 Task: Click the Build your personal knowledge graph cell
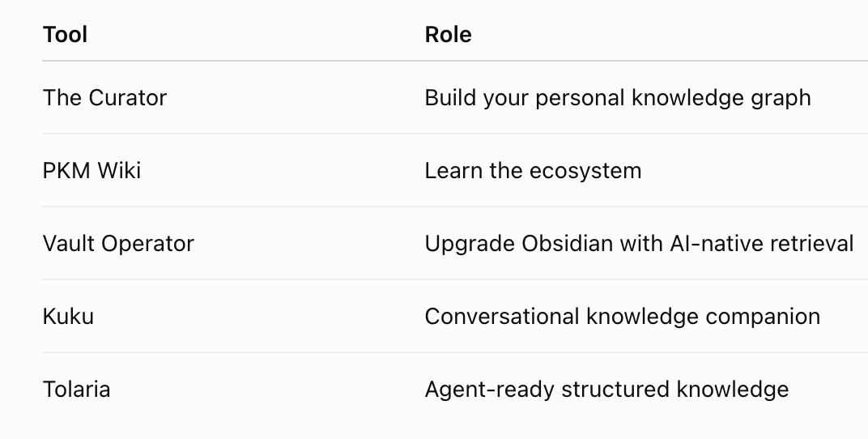point(618,98)
